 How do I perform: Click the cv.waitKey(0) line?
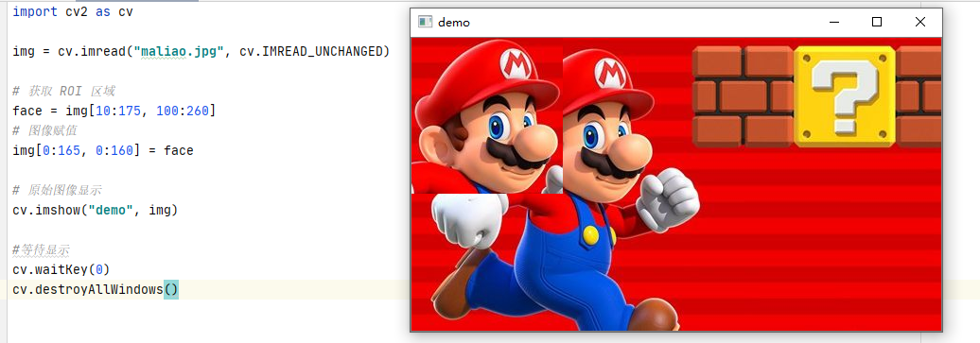[x=61, y=270]
